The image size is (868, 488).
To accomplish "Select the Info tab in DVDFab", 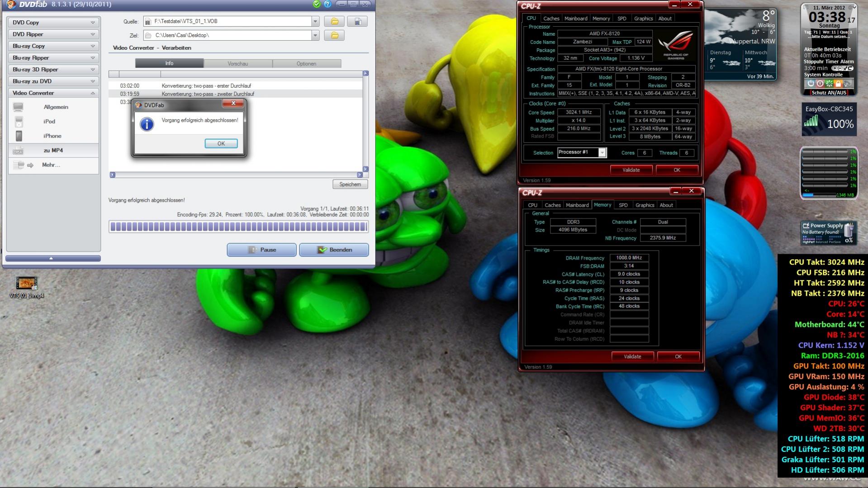I will [169, 64].
